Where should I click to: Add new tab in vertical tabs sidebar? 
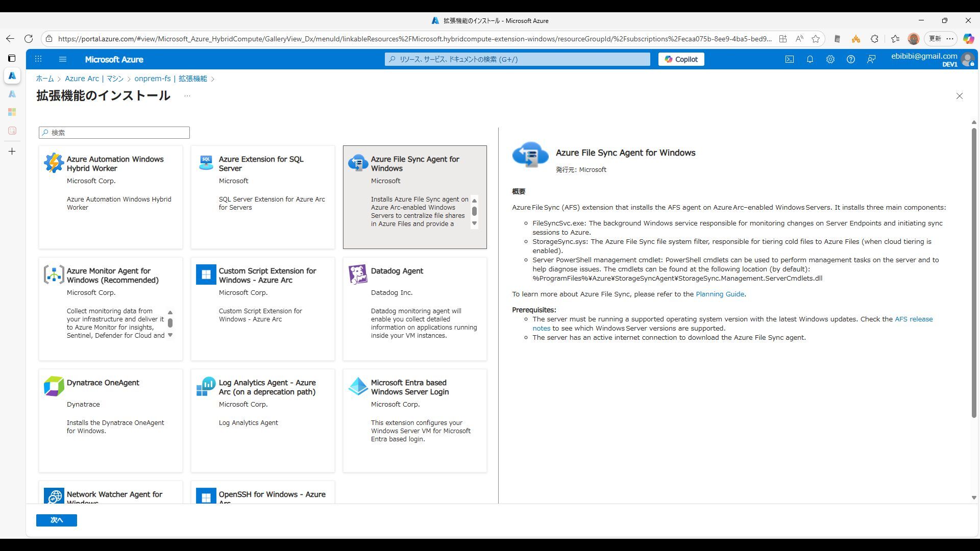(x=12, y=151)
